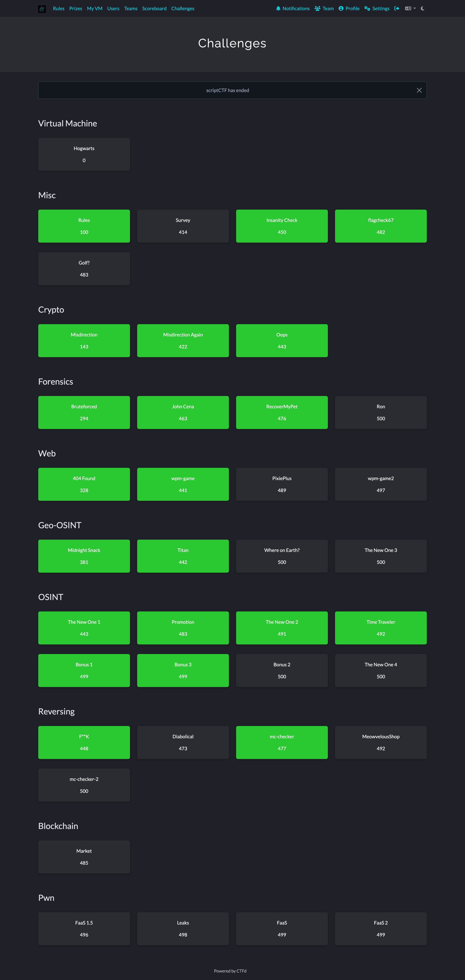The image size is (465, 980).
Task: Open the Rules nav link
Action: [x=59, y=8]
